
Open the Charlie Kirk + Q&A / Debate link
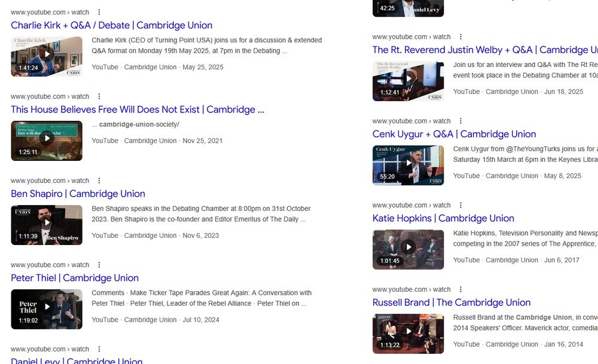coord(111,25)
